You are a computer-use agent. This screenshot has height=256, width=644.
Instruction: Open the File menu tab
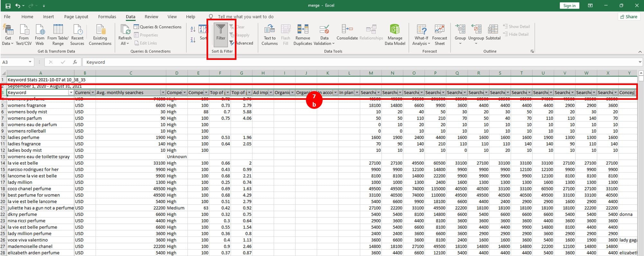(x=7, y=17)
